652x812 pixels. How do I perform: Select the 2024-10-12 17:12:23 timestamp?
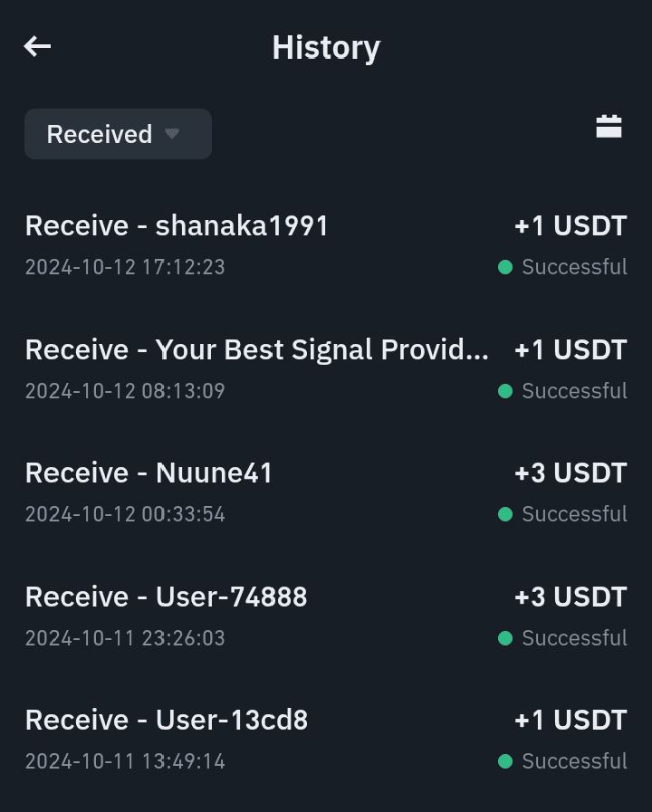click(x=125, y=267)
